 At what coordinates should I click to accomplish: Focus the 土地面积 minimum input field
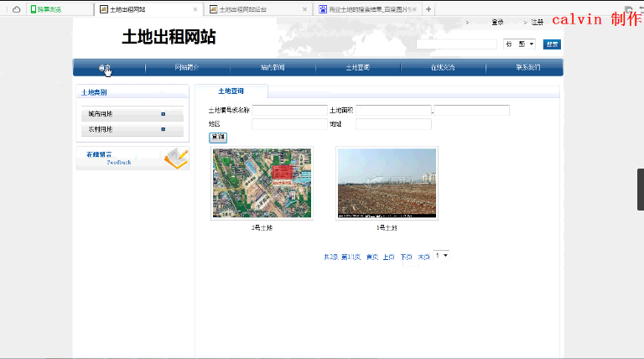(393, 110)
